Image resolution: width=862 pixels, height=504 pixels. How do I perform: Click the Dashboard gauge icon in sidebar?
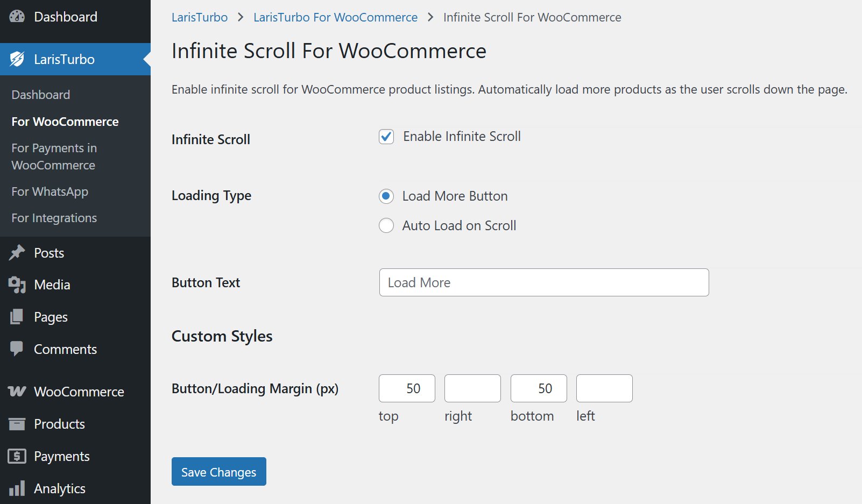point(17,17)
